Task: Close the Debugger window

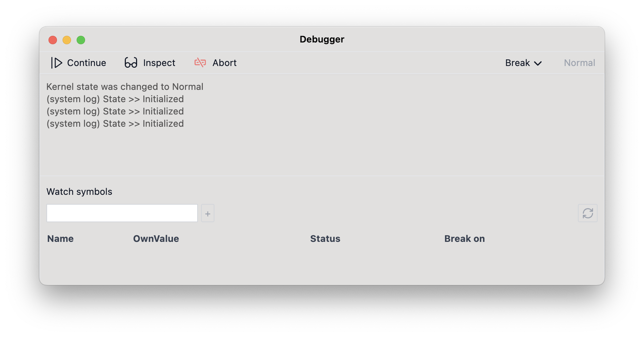Action: (x=53, y=40)
